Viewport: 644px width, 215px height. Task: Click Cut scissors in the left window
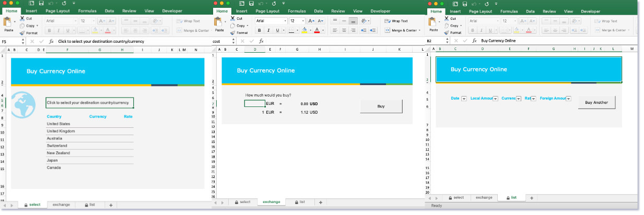click(x=22, y=18)
